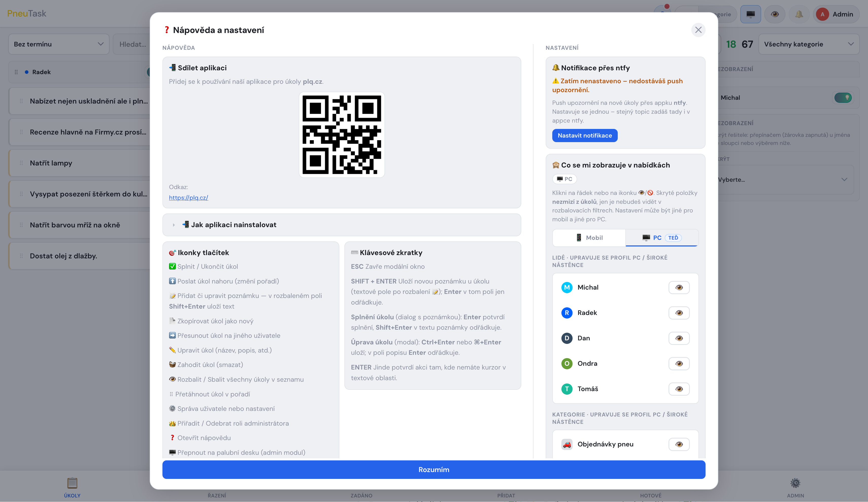
Task: Click the gear Správa uživatele icon
Action: tap(173, 409)
